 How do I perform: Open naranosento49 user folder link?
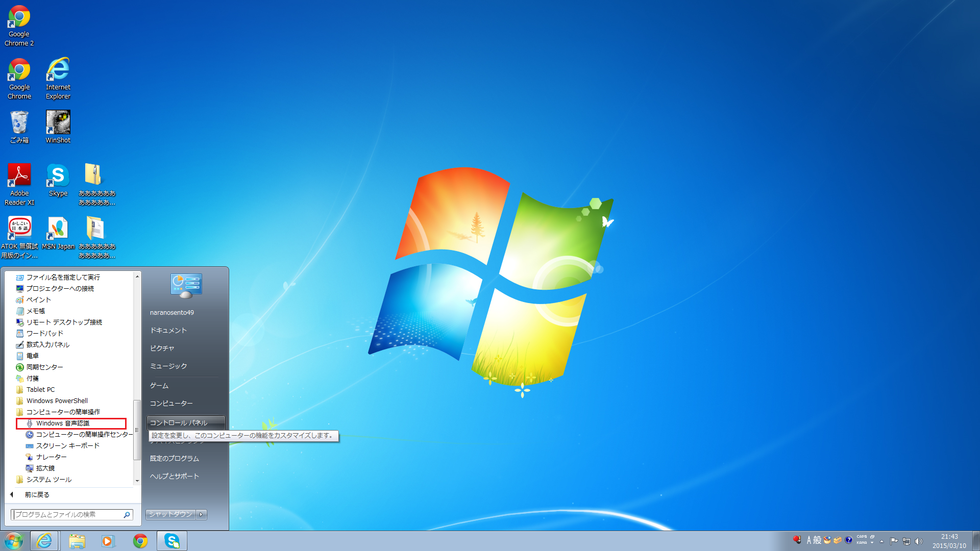tap(172, 313)
